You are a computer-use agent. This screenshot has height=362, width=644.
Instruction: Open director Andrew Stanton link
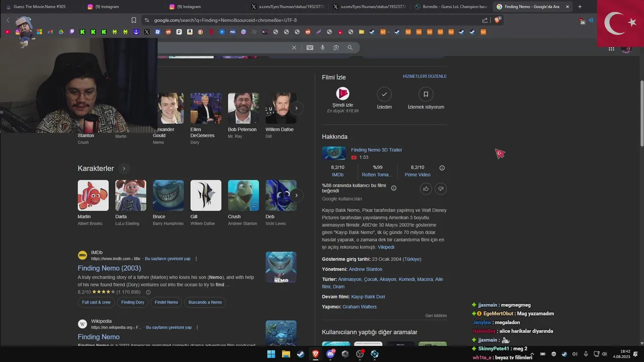(x=365, y=269)
